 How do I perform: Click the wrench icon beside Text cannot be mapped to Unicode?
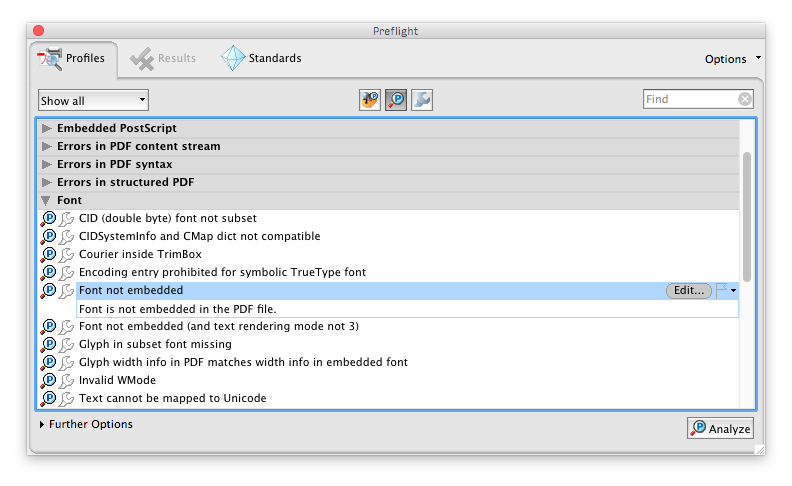coord(67,399)
